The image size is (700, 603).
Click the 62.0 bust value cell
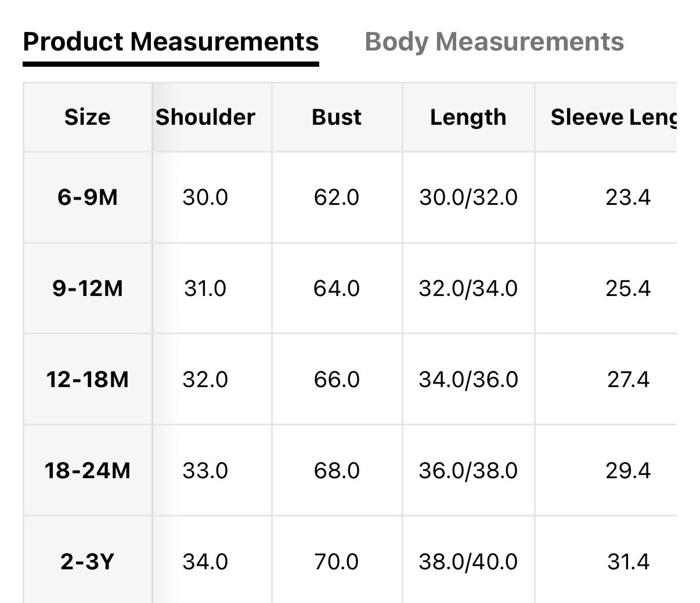tap(337, 197)
